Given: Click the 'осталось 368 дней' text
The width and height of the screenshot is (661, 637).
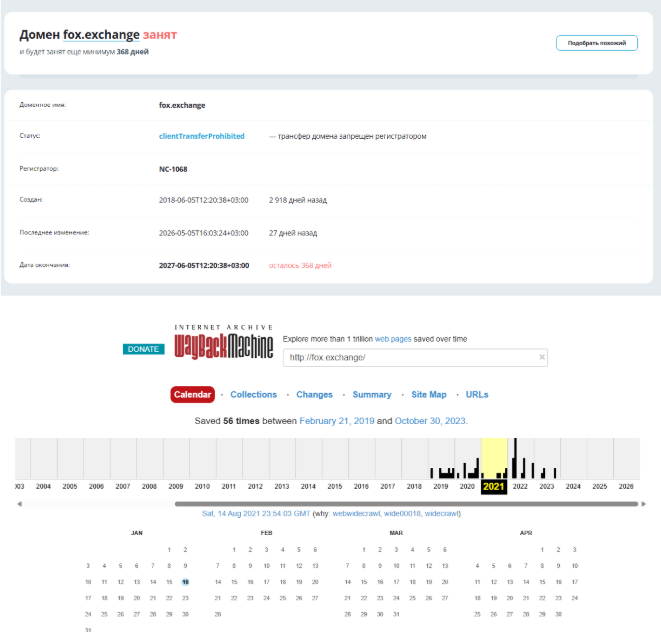Looking at the screenshot, I should pos(300,266).
